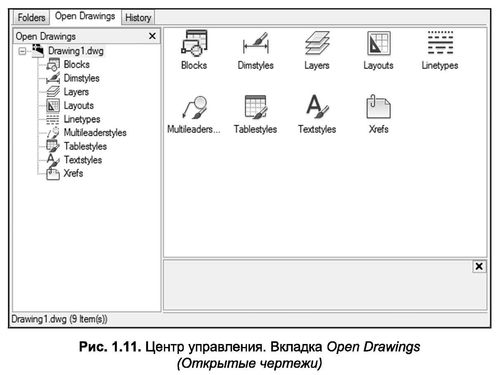Open the Xrefs icon in content pane
The width and height of the screenshot is (500, 375).
coord(378,107)
